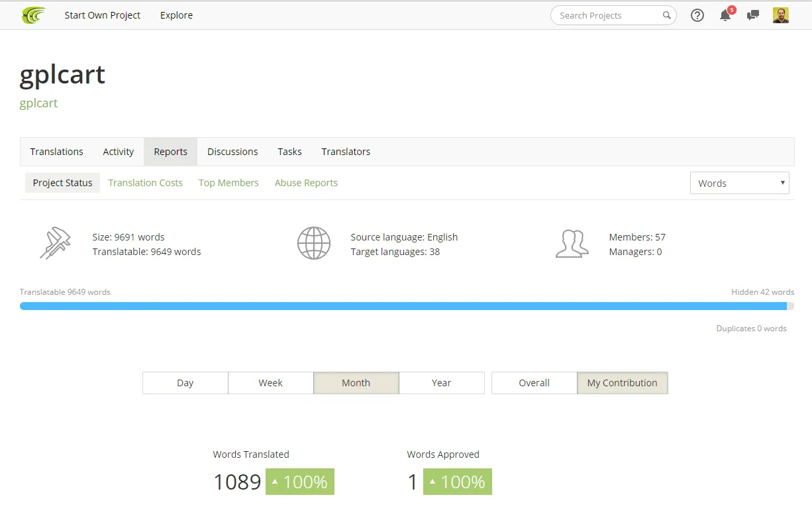
Task: Expand the Words unit dropdown
Action: tap(739, 183)
